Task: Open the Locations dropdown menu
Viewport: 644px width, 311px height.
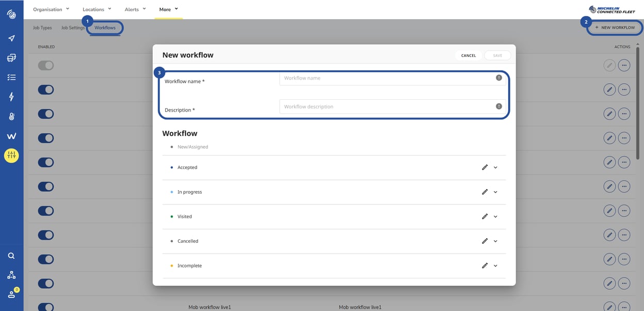Action: click(97, 9)
